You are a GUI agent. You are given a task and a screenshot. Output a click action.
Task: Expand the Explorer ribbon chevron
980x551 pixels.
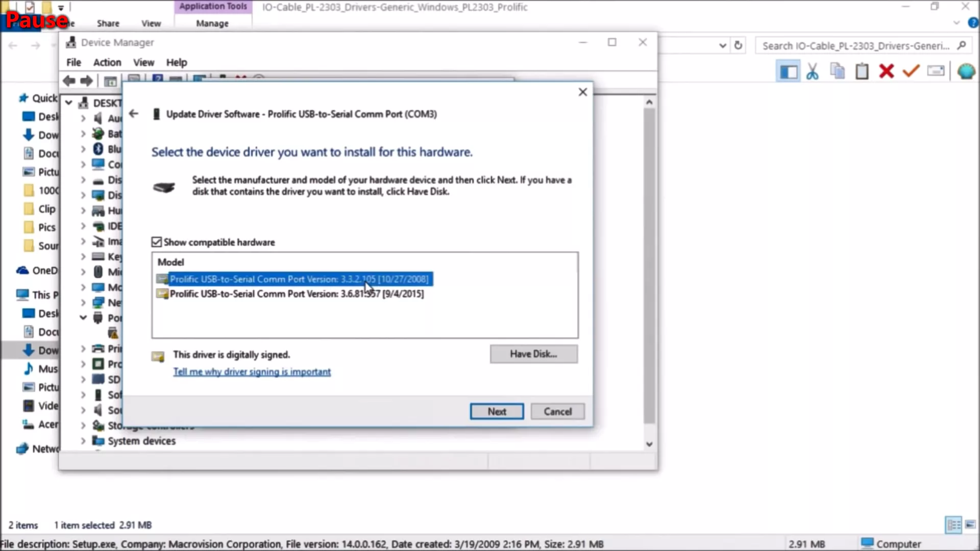click(956, 23)
